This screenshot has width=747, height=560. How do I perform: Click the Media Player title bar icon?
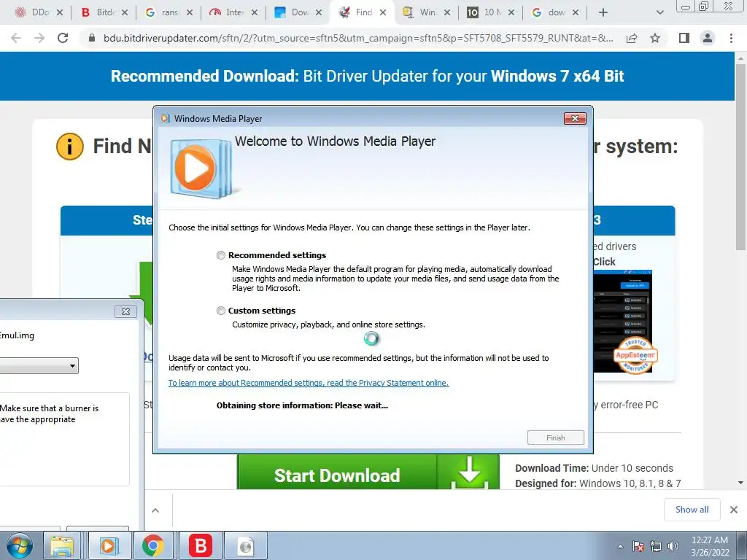165,119
